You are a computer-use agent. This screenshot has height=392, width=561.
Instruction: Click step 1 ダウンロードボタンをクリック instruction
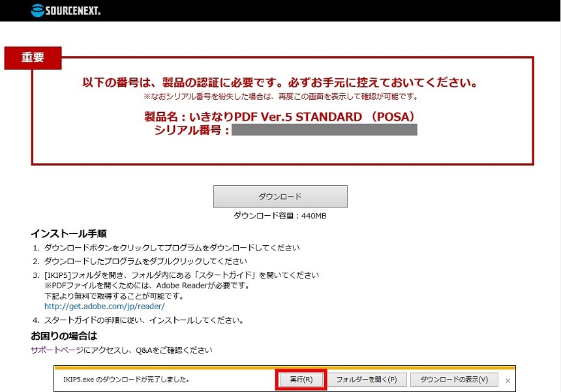[x=172, y=248]
